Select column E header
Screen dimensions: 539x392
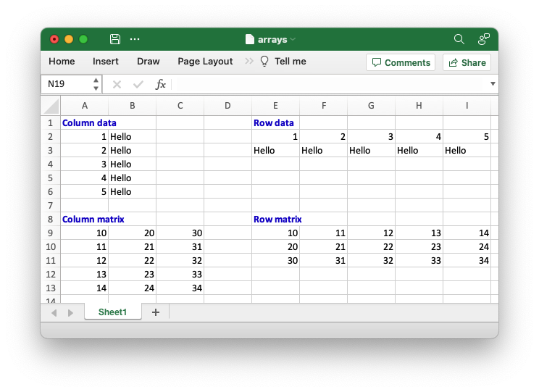click(276, 106)
